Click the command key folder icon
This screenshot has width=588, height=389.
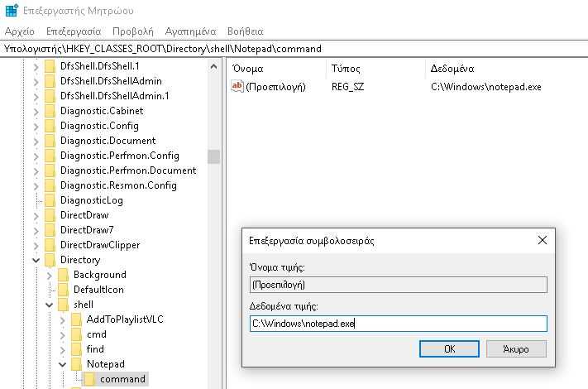(89, 379)
